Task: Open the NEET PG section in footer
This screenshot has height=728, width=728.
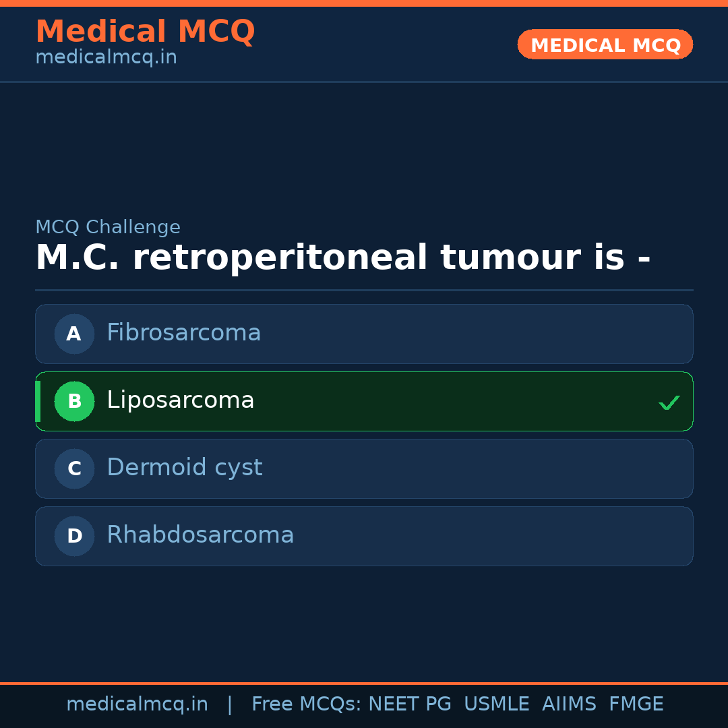Action: point(409,704)
